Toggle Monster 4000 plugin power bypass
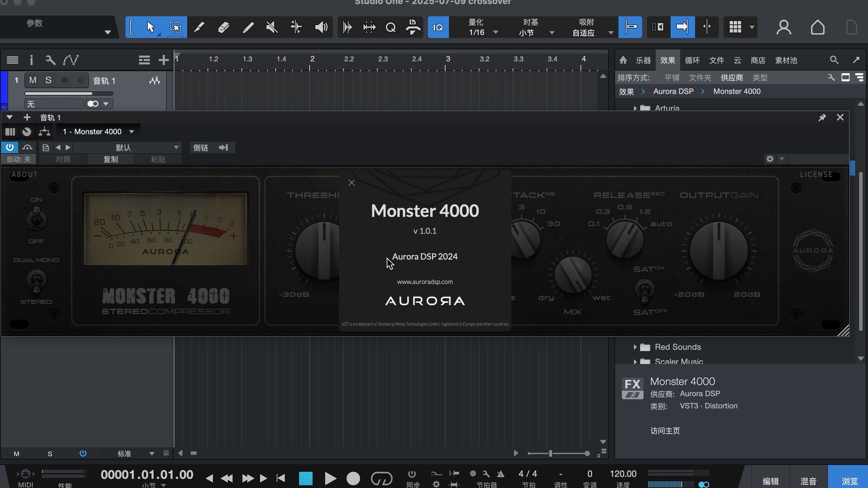 (x=9, y=147)
